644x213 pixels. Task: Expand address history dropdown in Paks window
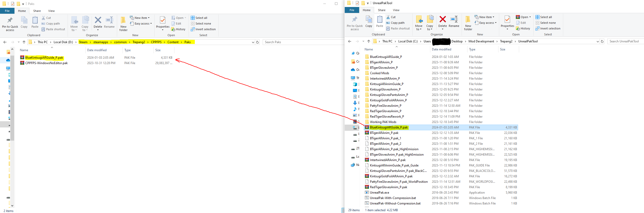point(253,42)
